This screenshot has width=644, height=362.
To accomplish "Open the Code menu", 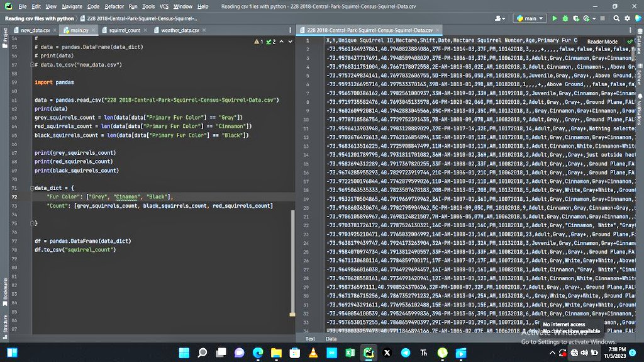I will click(93, 6).
